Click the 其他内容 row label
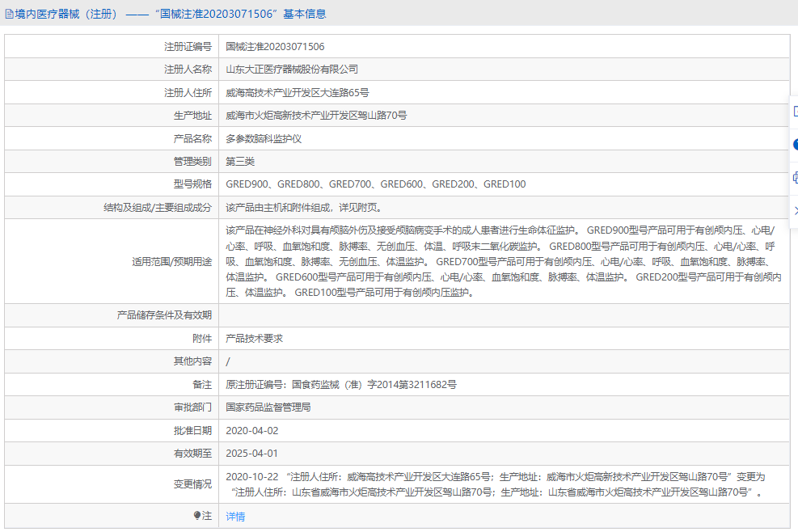 [192, 361]
